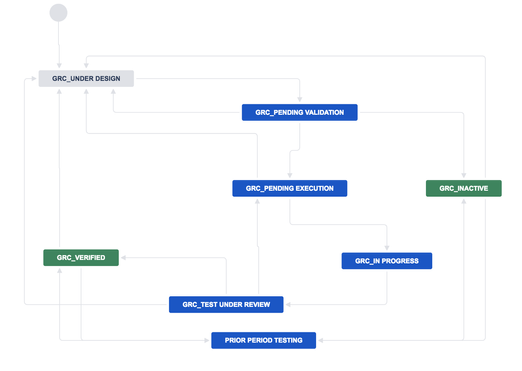Click arrowhead entering PRIOR PERIOD TESTING left side
This screenshot has width=522, height=371.
pos(207,340)
